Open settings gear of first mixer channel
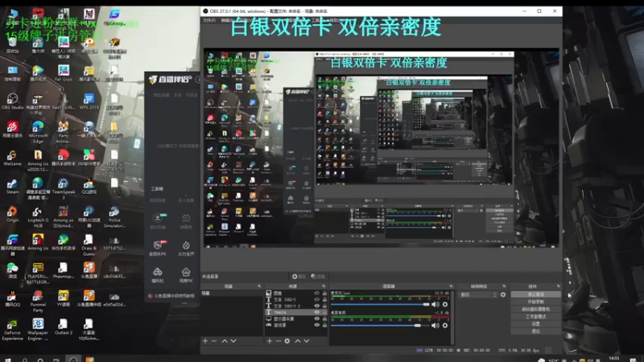Viewport: 644px width, 362px height. click(x=445, y=305)
